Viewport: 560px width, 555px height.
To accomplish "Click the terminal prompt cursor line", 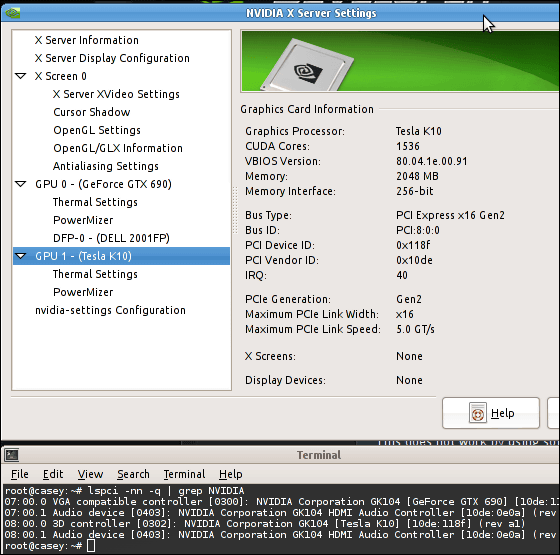I will point(50,545).
